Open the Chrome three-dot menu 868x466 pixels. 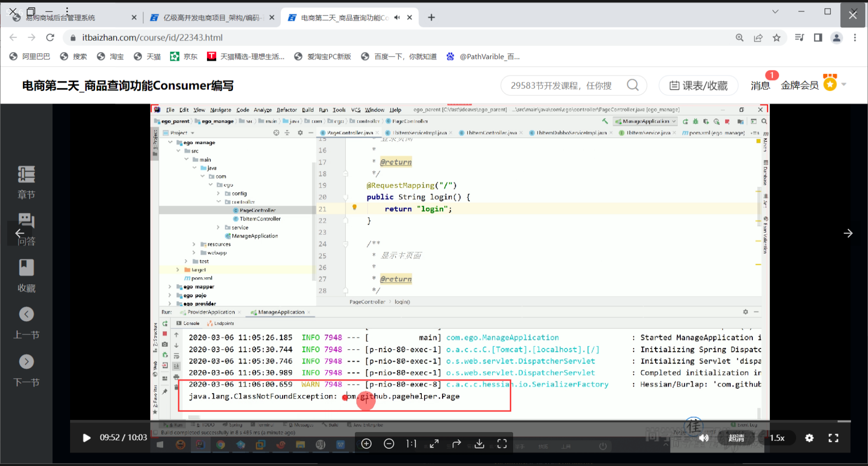click(855, 38)
